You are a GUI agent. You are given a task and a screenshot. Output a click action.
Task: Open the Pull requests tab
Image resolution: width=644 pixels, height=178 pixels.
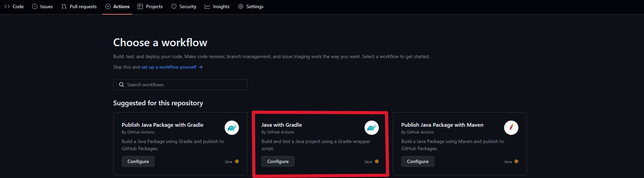pos(79,6)
